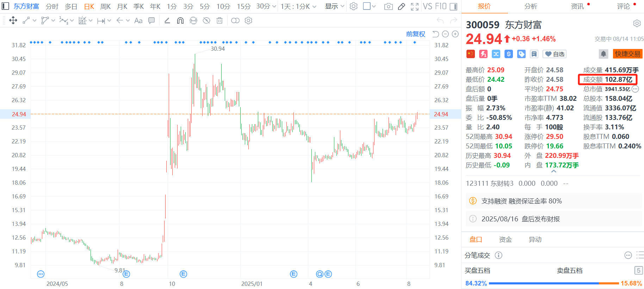Open the 显示 display dropdown
The image size is (644, 289).
click(x=335, y=6)
